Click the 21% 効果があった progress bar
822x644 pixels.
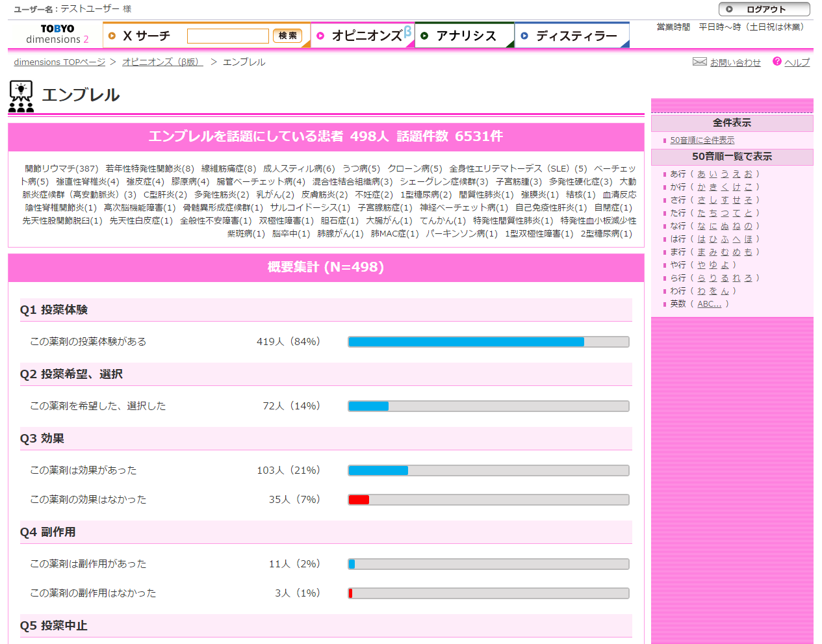pyautogui.click(x=489, y=470)
